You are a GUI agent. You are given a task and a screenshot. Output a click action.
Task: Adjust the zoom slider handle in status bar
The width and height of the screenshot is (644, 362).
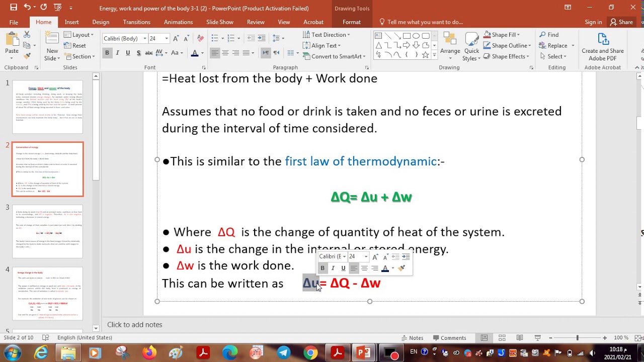tap(577, 338)
